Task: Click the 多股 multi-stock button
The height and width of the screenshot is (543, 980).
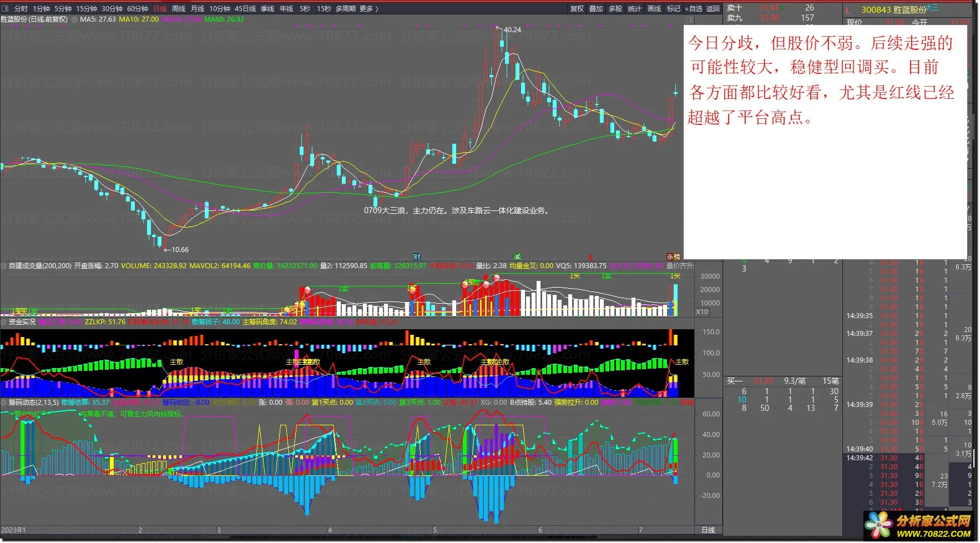Action: click(x=615, y=9)
